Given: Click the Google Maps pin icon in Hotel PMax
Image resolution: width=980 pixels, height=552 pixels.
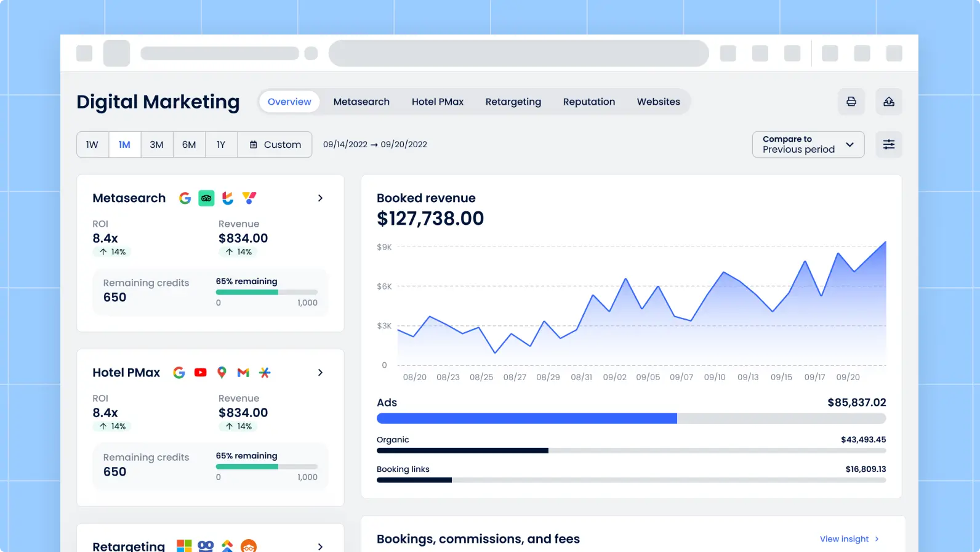Looking at the screenshot, I should coord(222,373).
